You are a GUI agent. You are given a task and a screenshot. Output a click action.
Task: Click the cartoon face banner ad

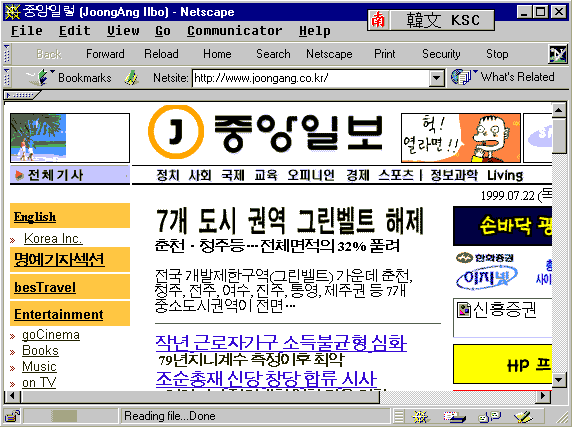[461, 138]
